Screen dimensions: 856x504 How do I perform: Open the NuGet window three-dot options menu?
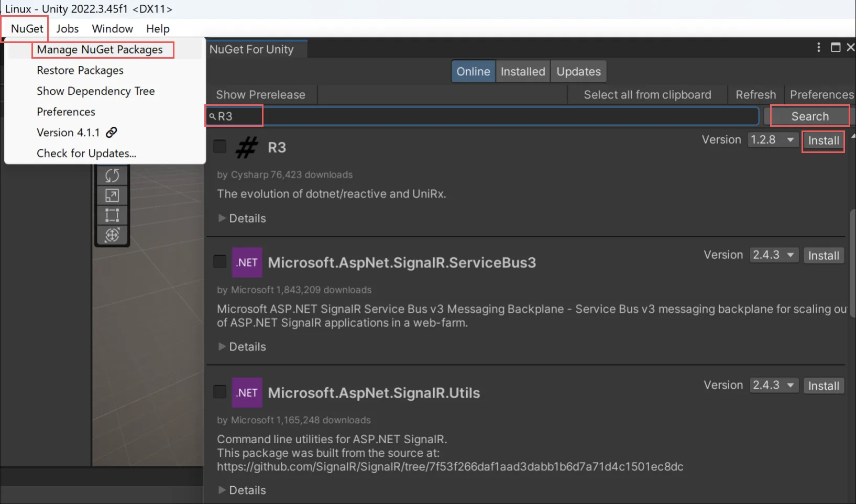pos(818,48)
